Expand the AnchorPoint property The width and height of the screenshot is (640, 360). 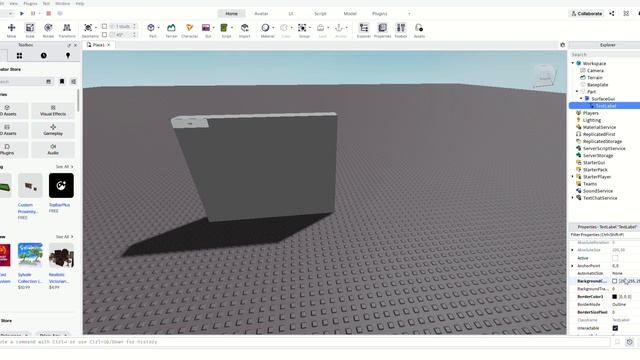click(x=572, y=266)
